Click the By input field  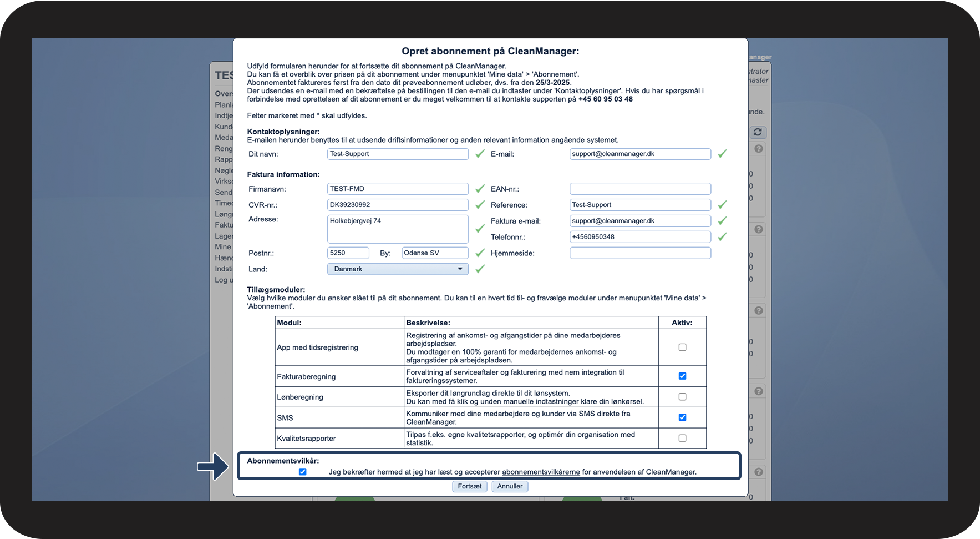[x=435, y=253]
